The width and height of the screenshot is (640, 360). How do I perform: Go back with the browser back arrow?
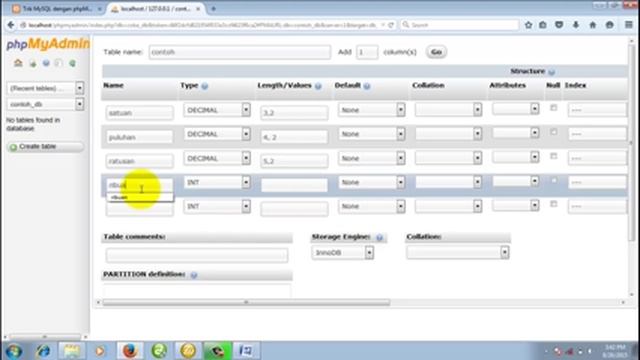tap(11, 25)
